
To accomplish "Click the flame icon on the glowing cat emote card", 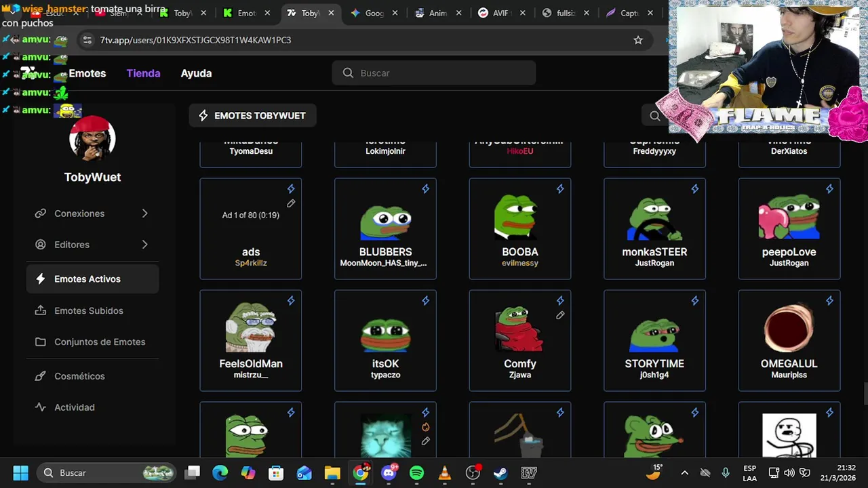I will tap(426, 427).
